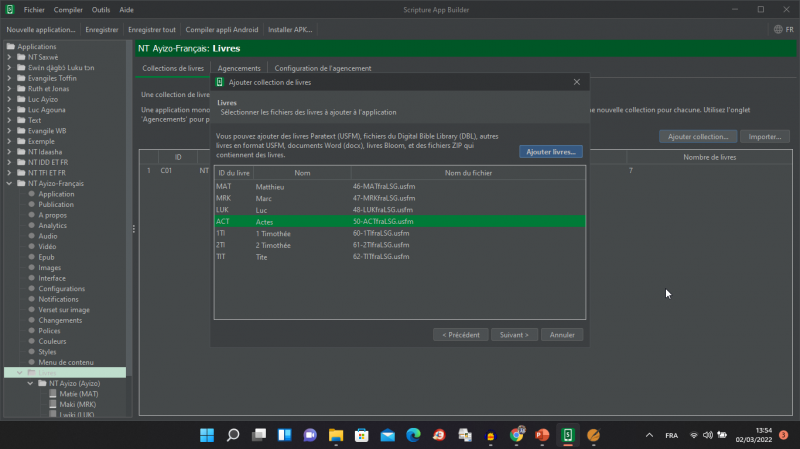Open the Compiler menu

point(68,9)
